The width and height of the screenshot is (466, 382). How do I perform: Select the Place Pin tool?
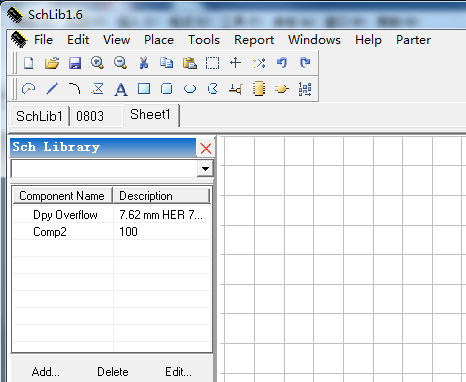236,89
